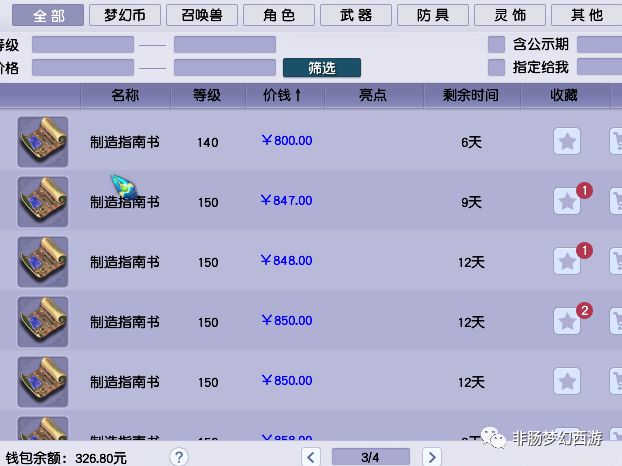Viewport: 622px width, 466px height.
Task: Open the 召唤兽 tab
Action: [202, 15]
